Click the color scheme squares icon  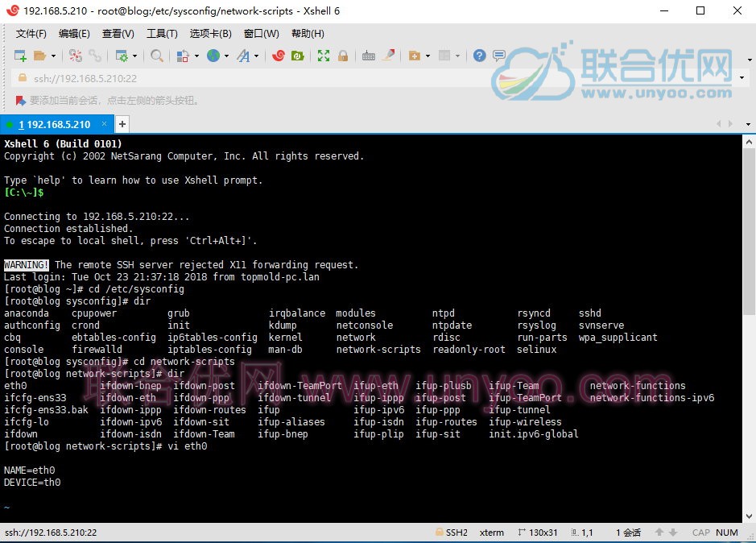183,56
